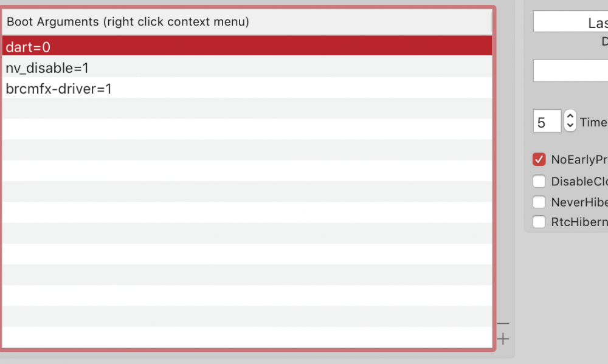Turn on the RtcHibernateAware checkbox
This screenshot has height=364, width=608.
click(x=539, y=222)
